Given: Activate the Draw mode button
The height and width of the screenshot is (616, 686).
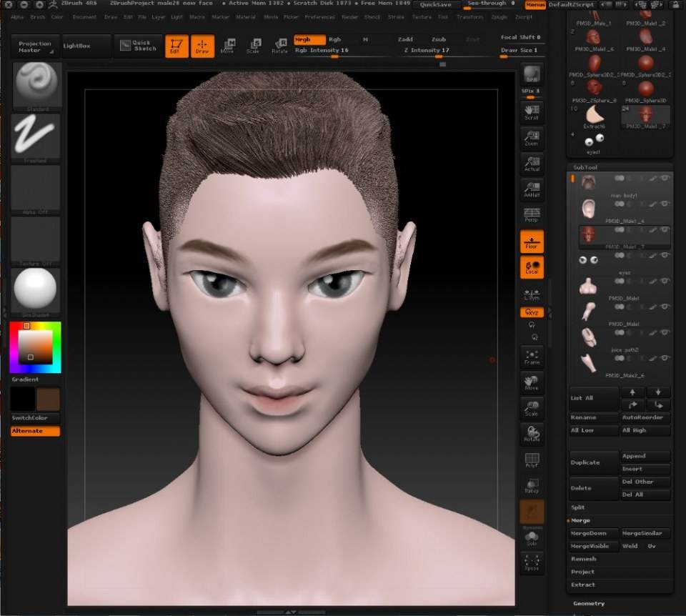Looking at the screenshot, I should tap(202, 46).
